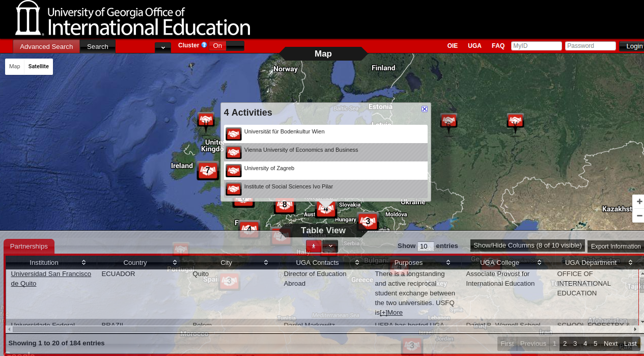Go to table page 2
This screenshot has width=644, height=356.
(565, 344)
